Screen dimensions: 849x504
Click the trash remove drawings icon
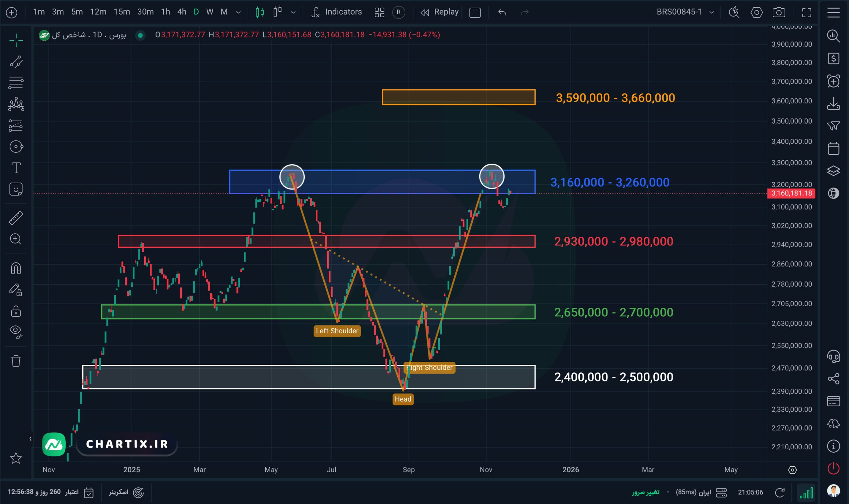[x=16, y=361]
